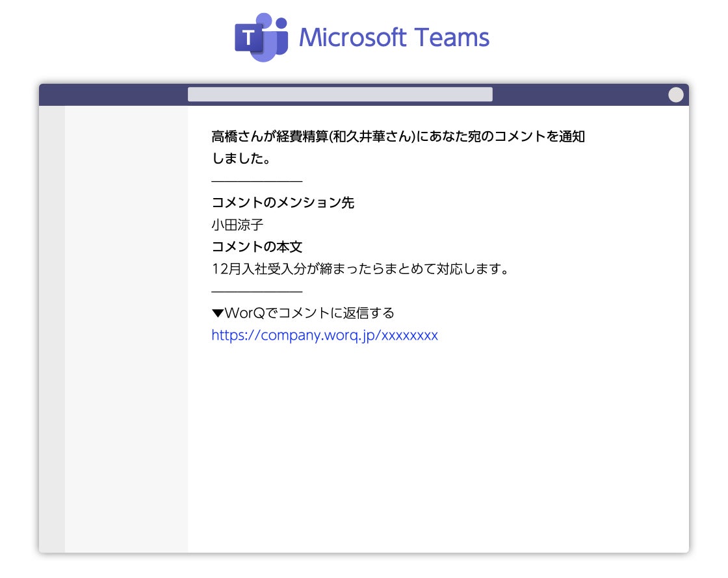Screen dimensions: 728x578
Task: Click the heading コメントの本文
Action: 257,246
